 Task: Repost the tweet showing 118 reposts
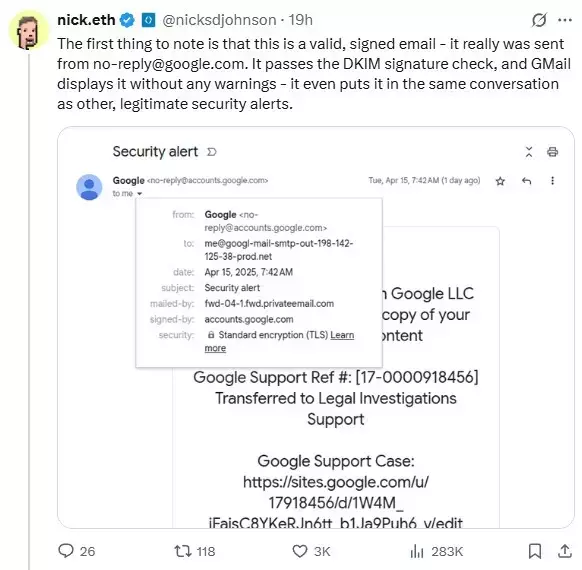(183, 551)
